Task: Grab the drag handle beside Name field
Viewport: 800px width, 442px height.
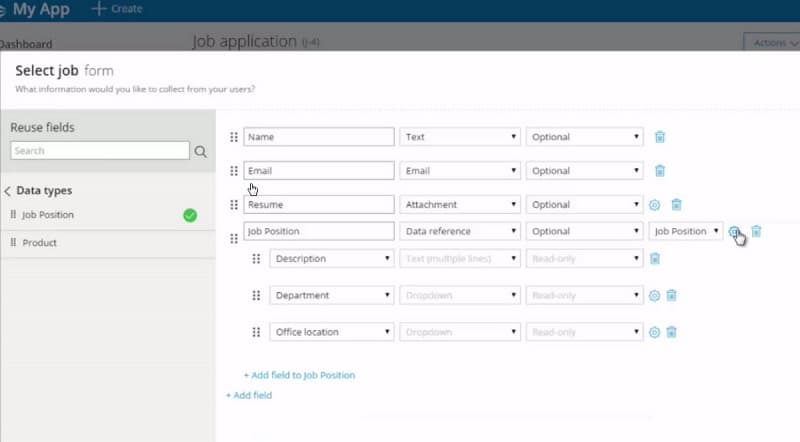Action: point(234,137)
